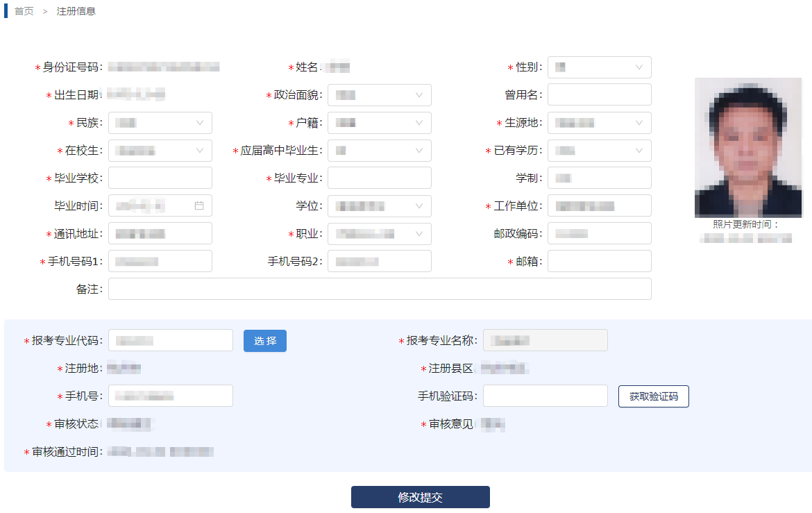Submit changes via the 修改提交 button
Viewport: 812px width, 513px height.
420,497
